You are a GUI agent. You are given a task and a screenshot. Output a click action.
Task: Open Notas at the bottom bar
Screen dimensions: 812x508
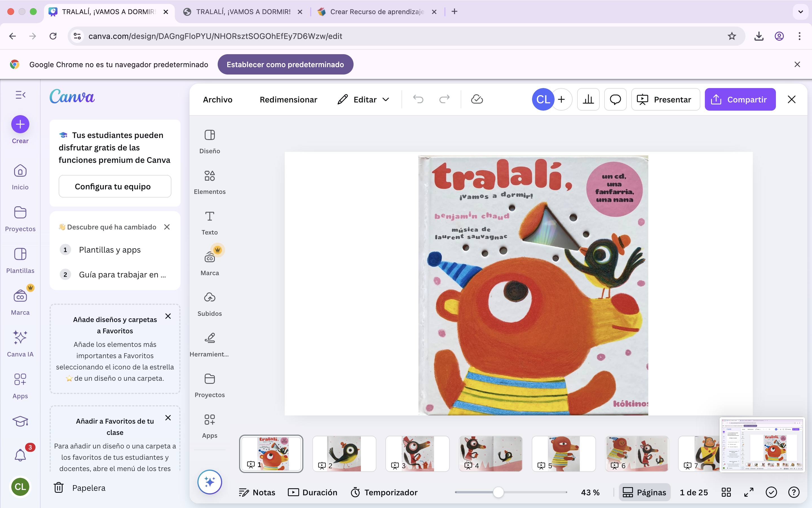pyautogui.click(x=257, y=492)
